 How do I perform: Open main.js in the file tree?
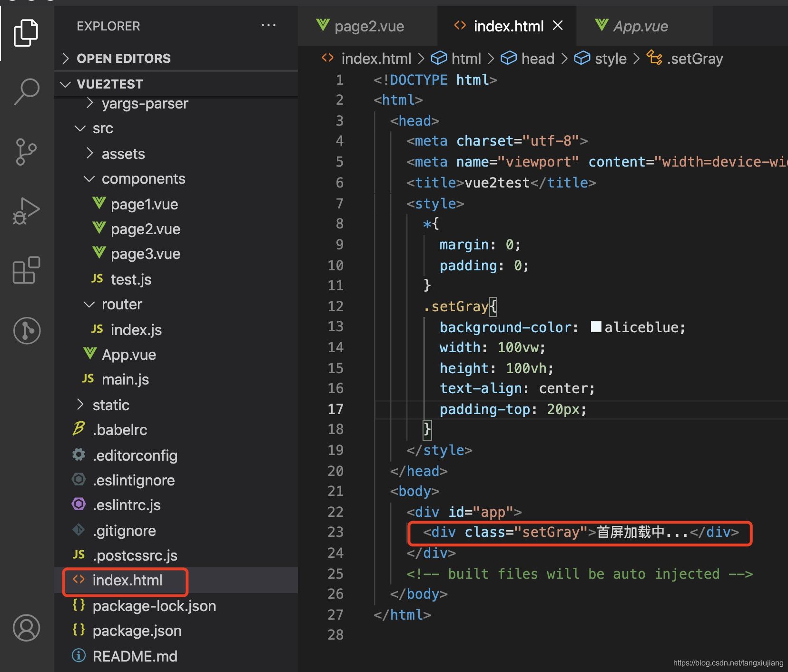pyautogui.click(x=125, y=379)
